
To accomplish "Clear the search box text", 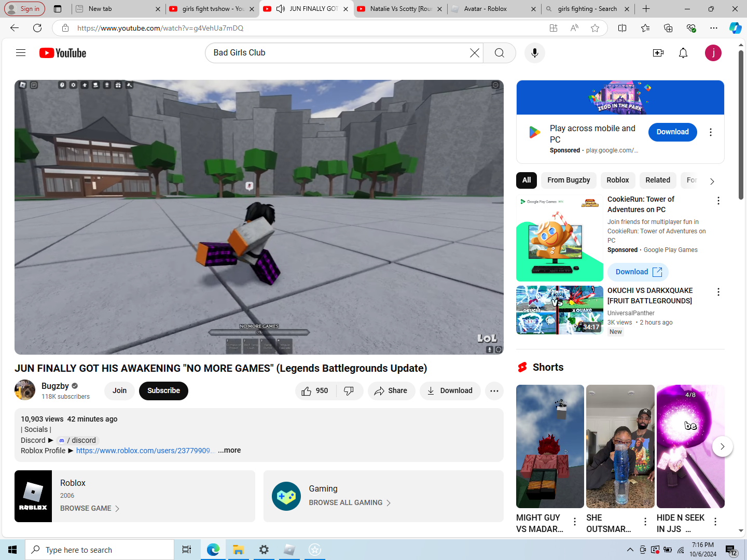I will [x=474, y=53].
